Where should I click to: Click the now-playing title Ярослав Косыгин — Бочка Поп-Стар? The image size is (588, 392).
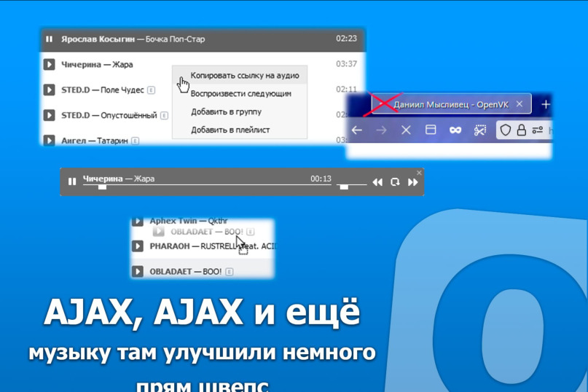(133, 39)
